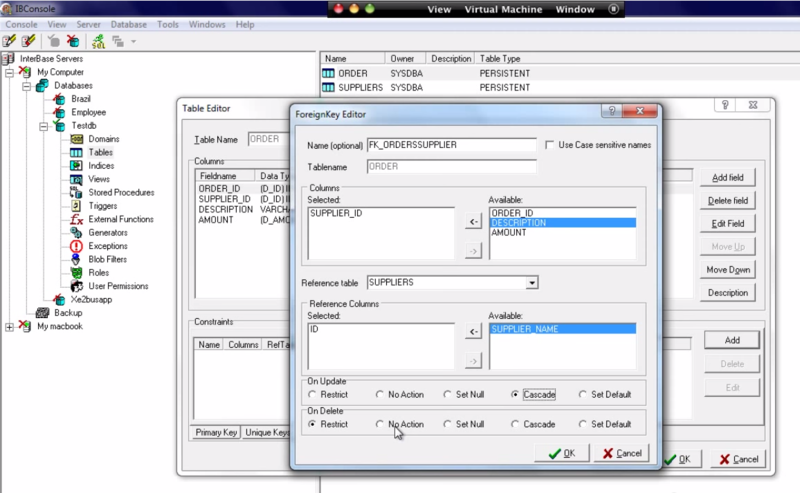This screenshot has width=800, height=493.
Task: Open the toolbar dropdown arrow
Action: pyautogui.click(x=134, y=41)
